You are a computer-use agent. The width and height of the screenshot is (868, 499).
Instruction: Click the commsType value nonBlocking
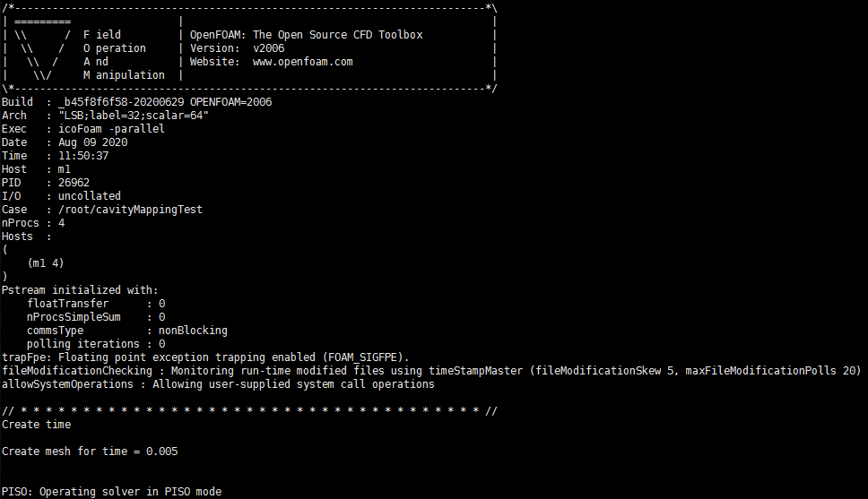(193, 331)
